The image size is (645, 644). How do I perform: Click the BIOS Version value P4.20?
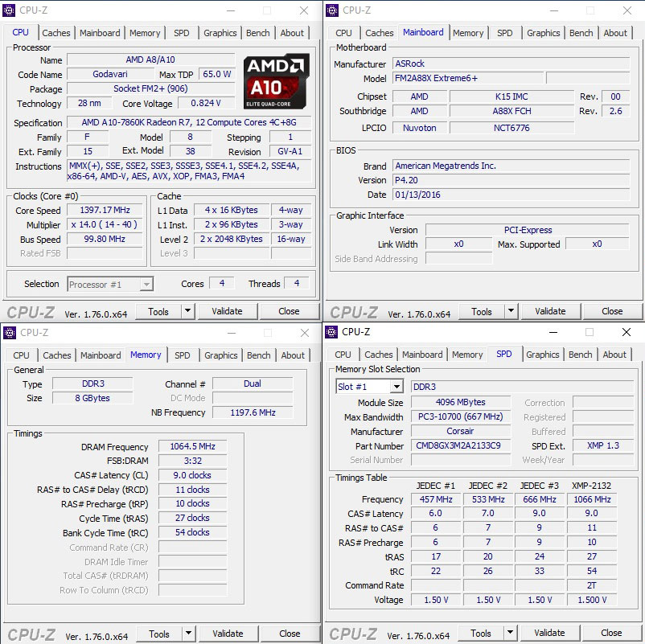tap(511, 180)
